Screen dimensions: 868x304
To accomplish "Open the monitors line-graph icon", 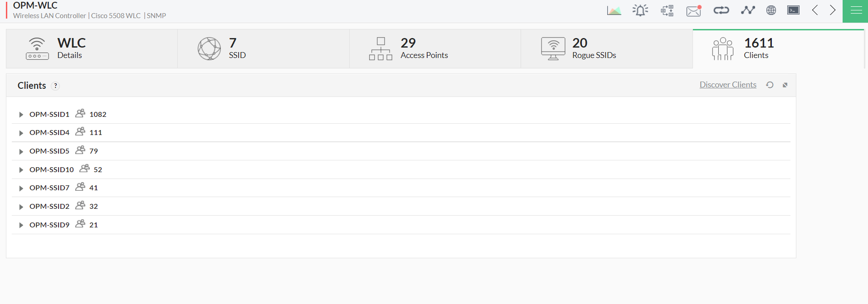I will click(x=748, y=10).
